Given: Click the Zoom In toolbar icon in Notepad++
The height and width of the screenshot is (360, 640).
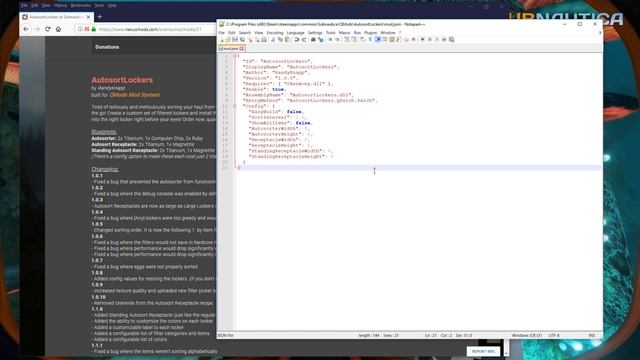Looking at the screenshot, I should pos(330,40).
